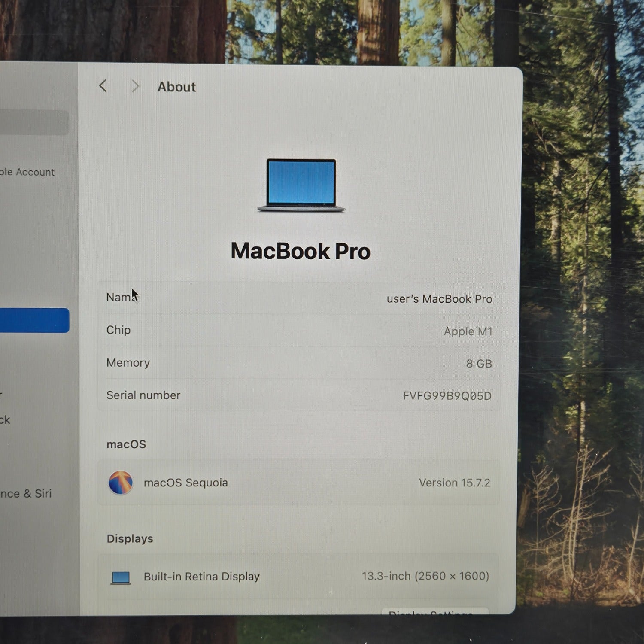
Task: Open the Siri settings in the sidebar
Action: [x=26, y=493]
